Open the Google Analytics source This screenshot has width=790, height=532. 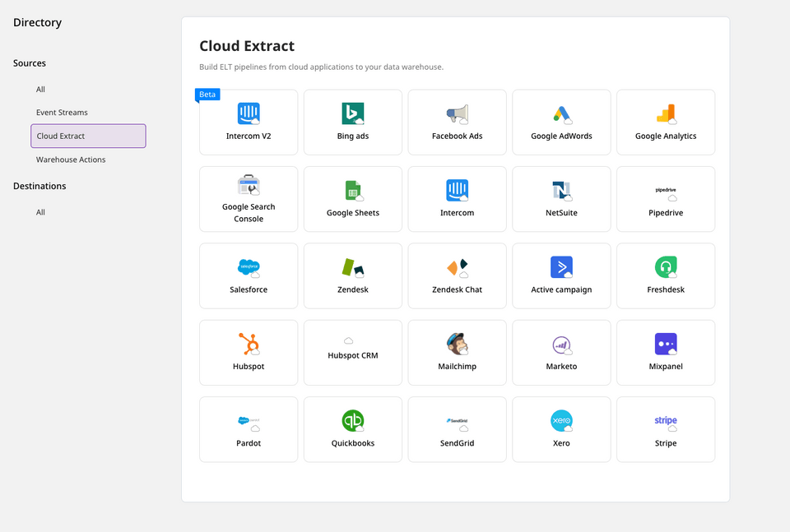665,122
